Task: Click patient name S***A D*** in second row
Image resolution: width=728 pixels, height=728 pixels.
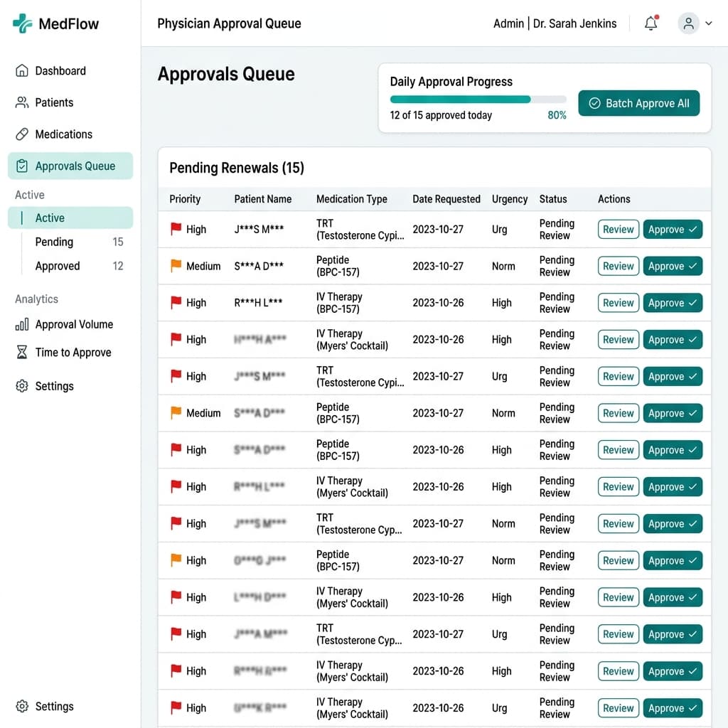Action: [x=259, y=266]
